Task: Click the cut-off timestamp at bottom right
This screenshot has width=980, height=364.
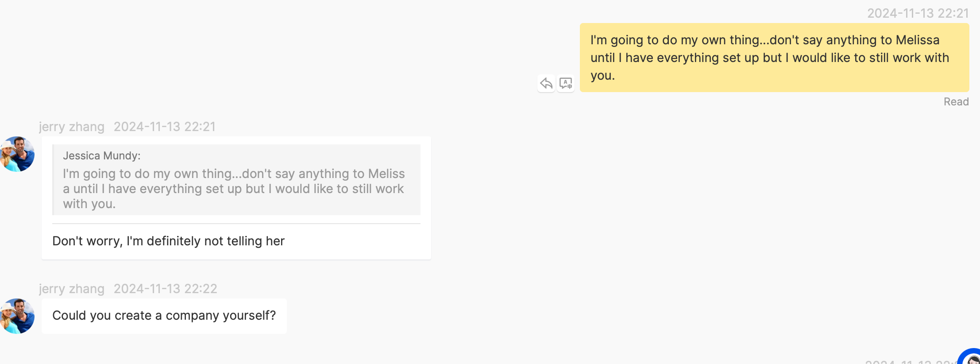Action: pyautogui.click(x=911, y=361)
